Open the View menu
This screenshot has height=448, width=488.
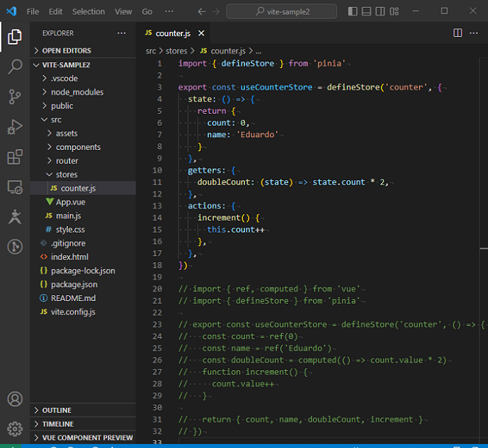(x=124, y=12)
